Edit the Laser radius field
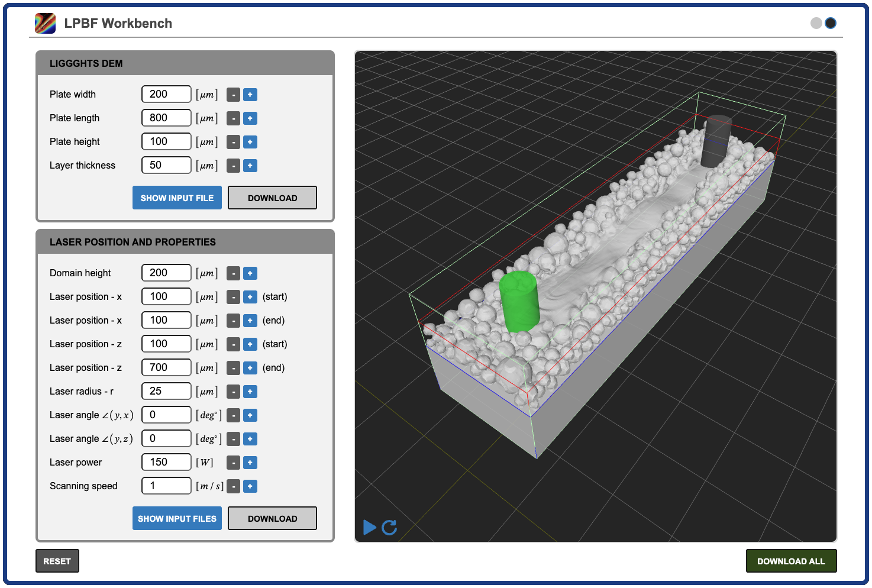Viewport: 872px width, 588px height. [x=166, y=391]
